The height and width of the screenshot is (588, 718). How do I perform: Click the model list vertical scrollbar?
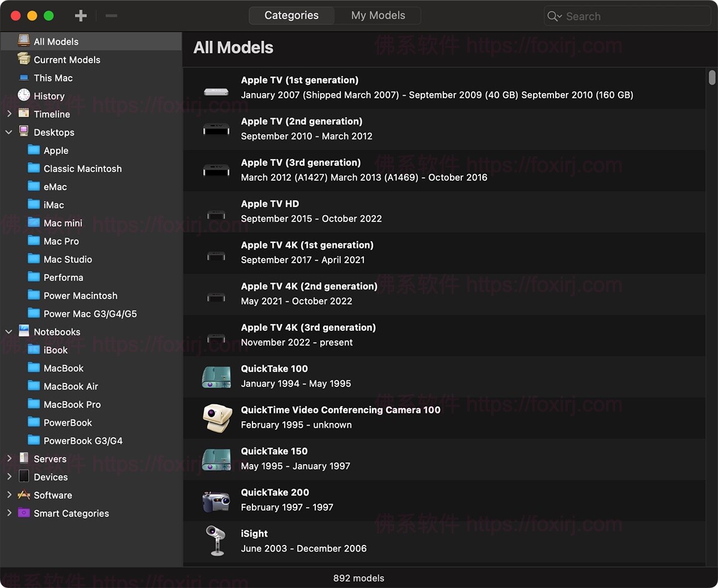pyautogui.click(x=711, y=78)
